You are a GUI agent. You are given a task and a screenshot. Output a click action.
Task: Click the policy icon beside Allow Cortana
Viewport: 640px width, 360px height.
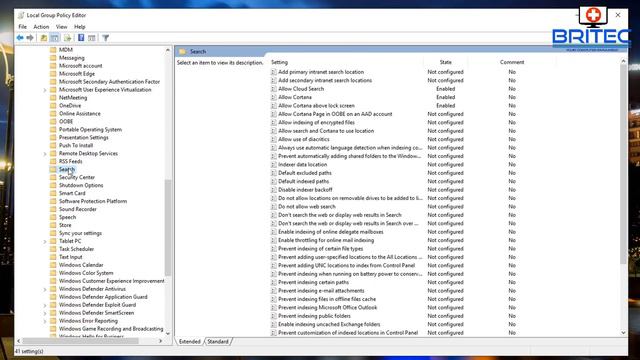click(273, 97)
